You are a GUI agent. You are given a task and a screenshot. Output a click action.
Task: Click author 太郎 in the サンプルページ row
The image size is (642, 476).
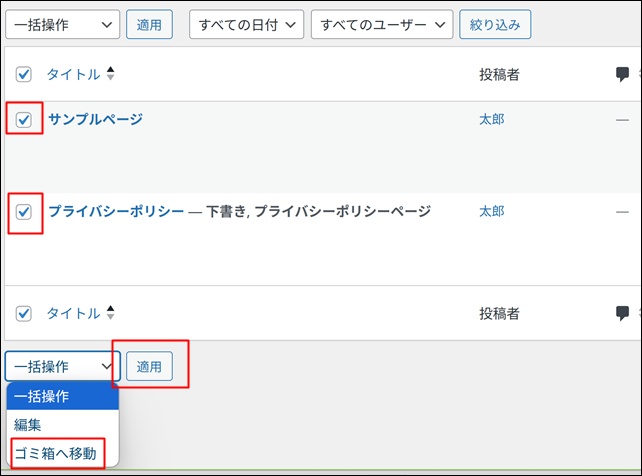pyautogui.click(x=491, y=120)
